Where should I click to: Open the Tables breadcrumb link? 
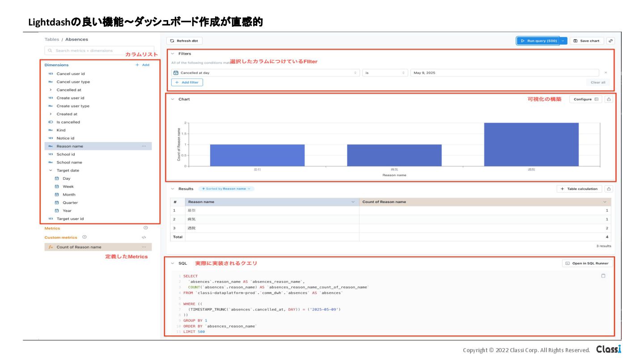tap(52, 39)
